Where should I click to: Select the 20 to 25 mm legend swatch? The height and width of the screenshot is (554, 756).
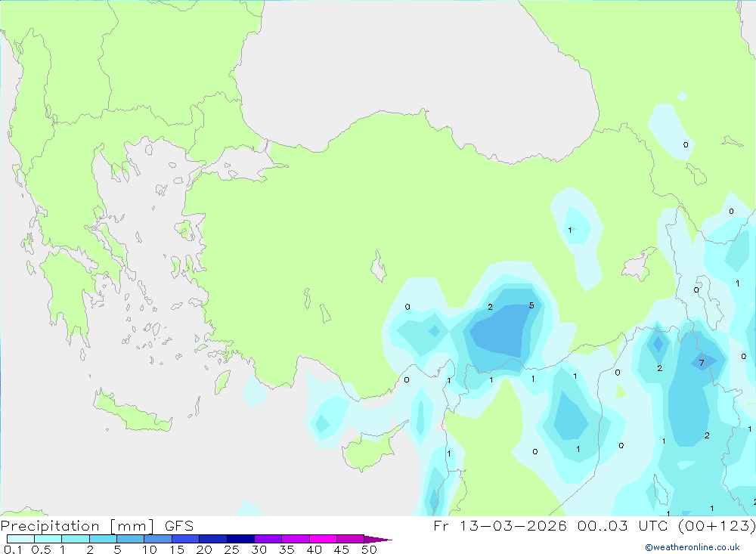pos(212,539)
